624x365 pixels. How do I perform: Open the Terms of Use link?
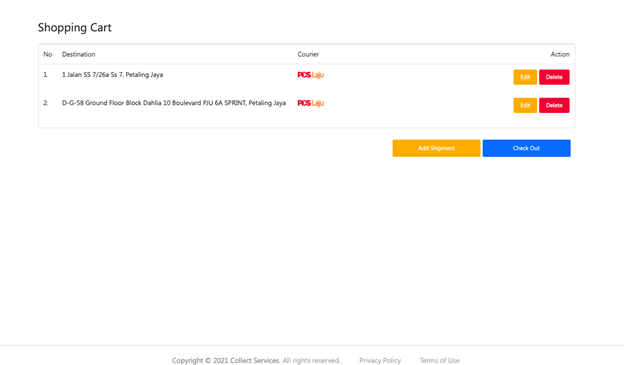point(439,360)
